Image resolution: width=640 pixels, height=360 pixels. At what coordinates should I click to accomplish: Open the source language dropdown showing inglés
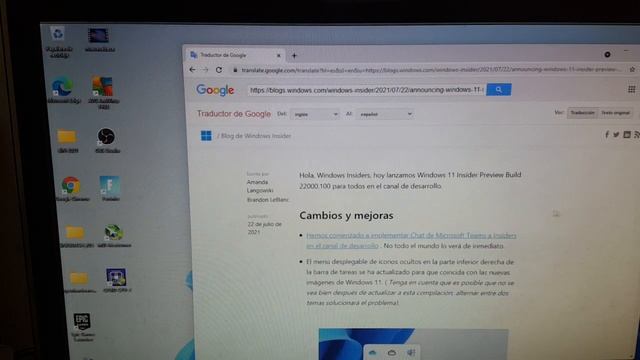(x=315, y=114)
